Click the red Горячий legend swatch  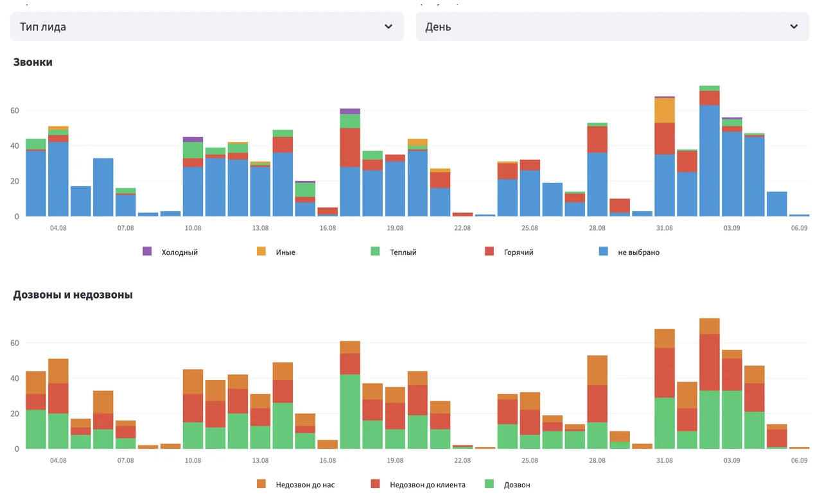point(490,252)
